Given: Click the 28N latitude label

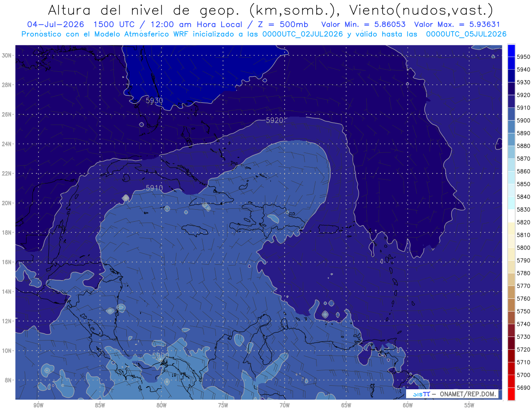Looking at the screenshot, I should pos(7,85).
